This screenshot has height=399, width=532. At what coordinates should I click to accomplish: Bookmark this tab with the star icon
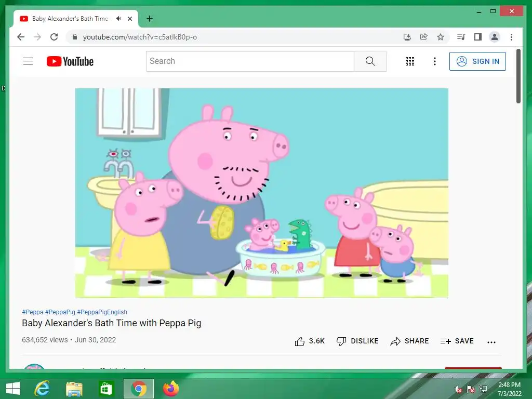441,37
